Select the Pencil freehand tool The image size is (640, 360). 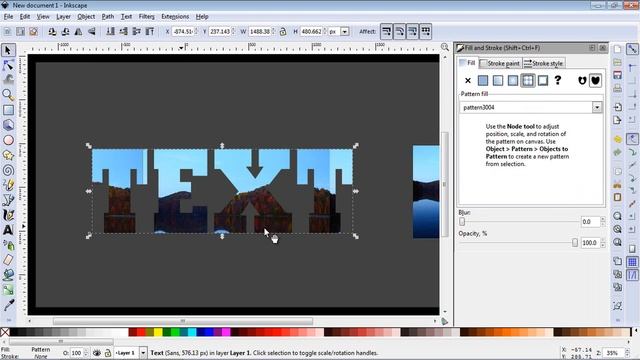(8, 185)
